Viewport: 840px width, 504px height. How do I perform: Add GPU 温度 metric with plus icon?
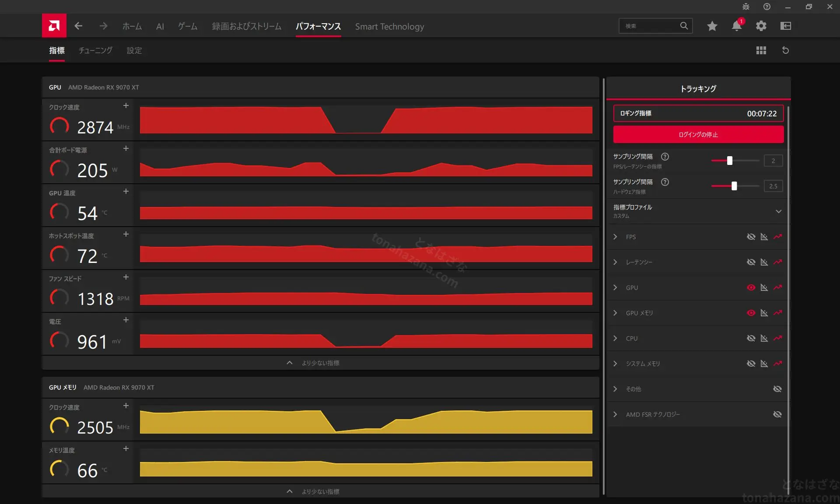point(126,191)
